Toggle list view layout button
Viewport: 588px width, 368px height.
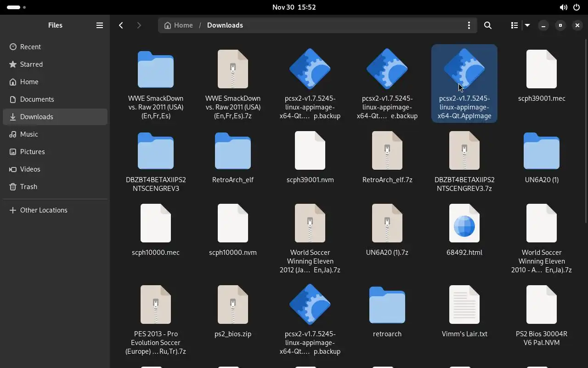514,25
